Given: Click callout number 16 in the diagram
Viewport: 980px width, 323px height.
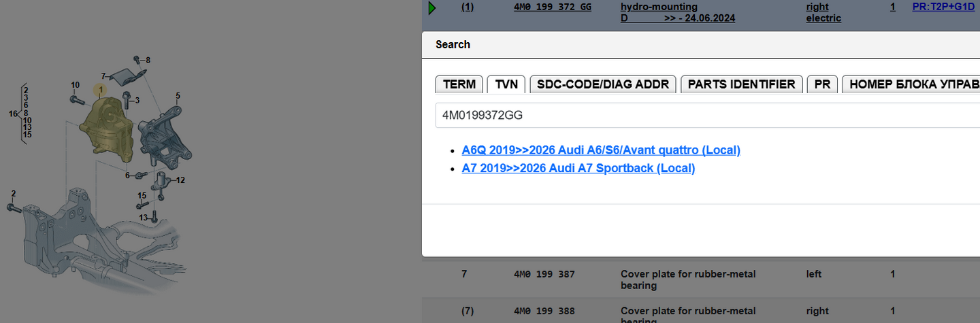Looking at the screenshot, I should (x=13, y=114).
